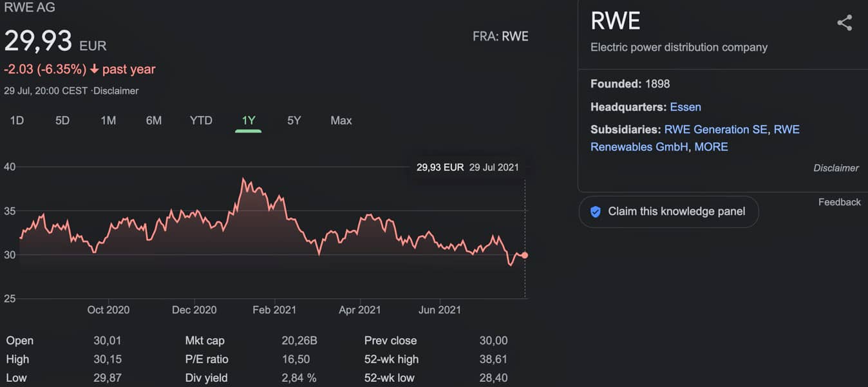
Task: Click Electric power distribution company subtitle
Action: point(679,47)
